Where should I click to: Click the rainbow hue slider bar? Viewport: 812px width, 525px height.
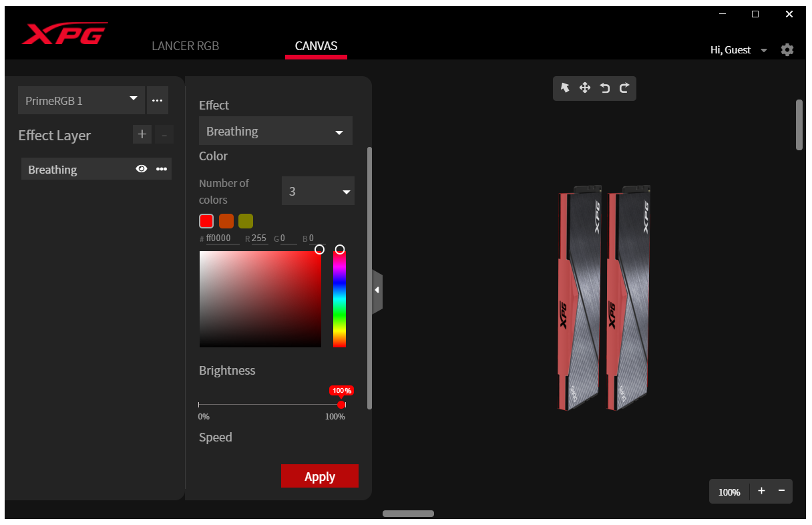coord(340,299)
